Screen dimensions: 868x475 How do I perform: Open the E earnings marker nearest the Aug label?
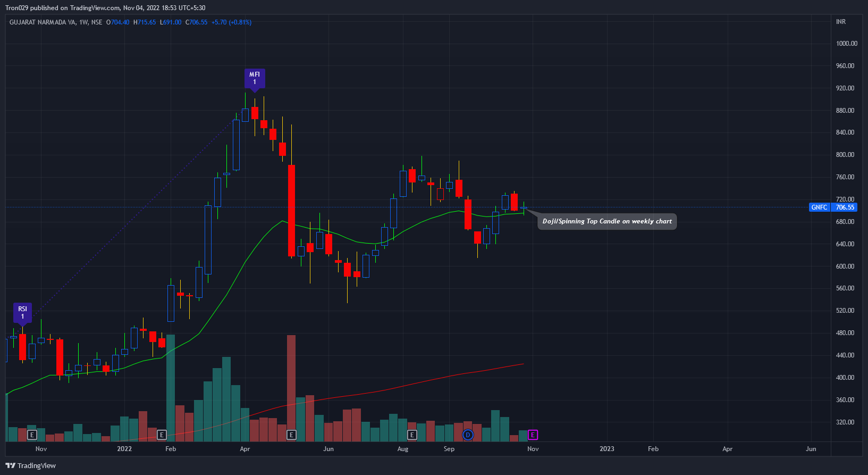click(x=412, y=435)
